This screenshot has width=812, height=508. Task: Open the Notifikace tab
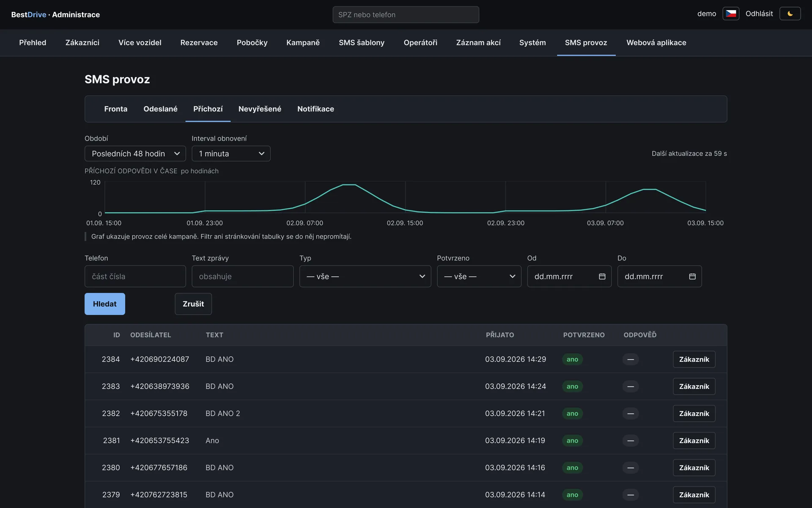(315, 109)
